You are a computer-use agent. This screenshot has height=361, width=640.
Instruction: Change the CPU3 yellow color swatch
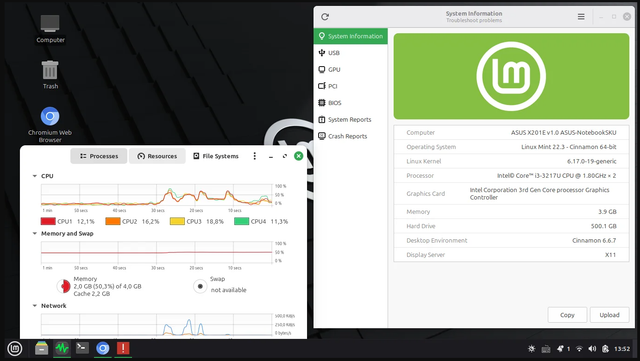click(x=177, y=221)
